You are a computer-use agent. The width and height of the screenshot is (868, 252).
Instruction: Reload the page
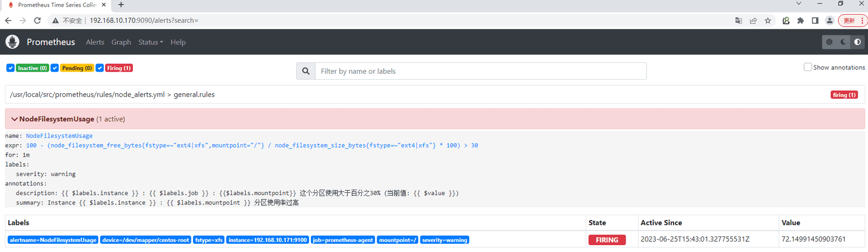(x=37, y=21)
